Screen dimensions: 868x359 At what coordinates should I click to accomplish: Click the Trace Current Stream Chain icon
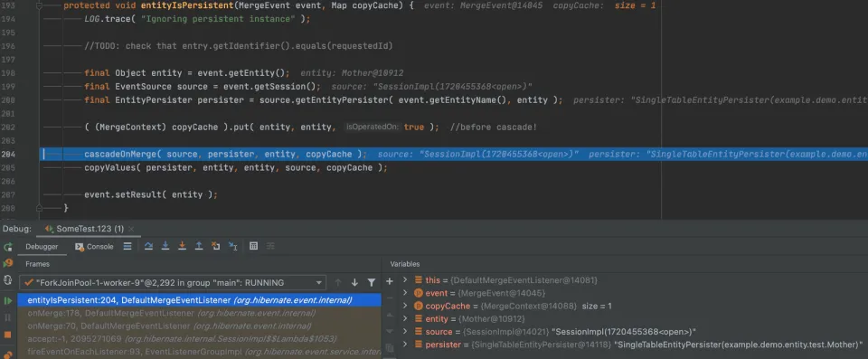[270, 246]
